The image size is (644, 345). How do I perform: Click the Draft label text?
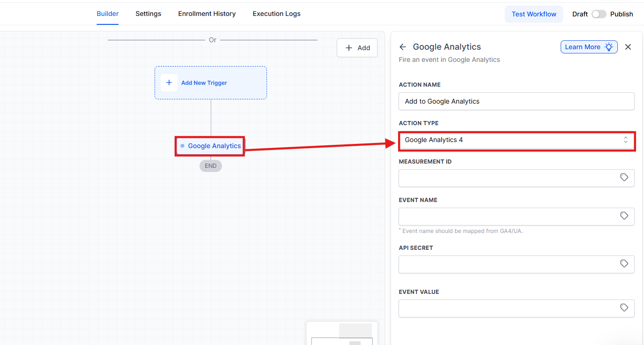pyautogui.click(x=580, y=14)
